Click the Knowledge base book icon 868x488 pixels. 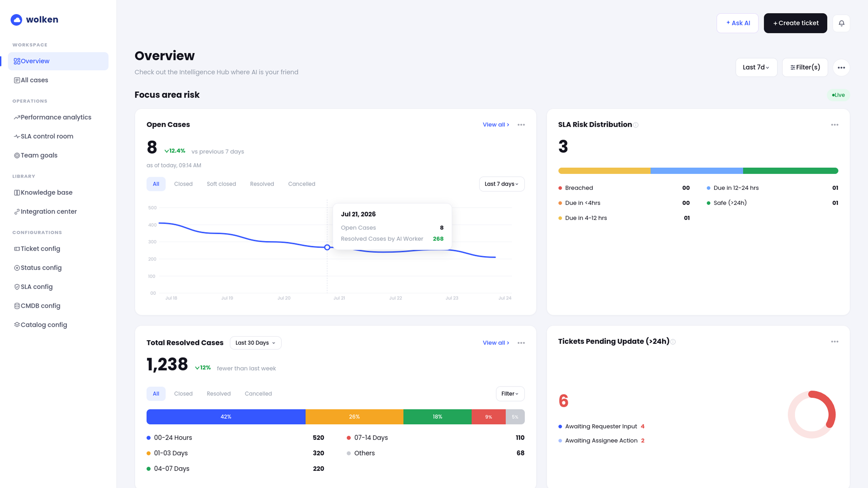click(x=17, y=193)
